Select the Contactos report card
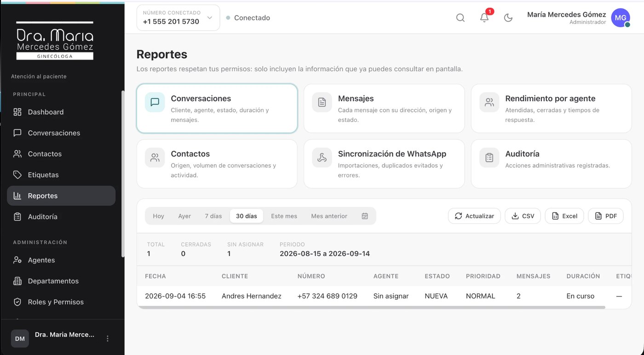Viewport: 644px width, 355px height. (217, 164)
